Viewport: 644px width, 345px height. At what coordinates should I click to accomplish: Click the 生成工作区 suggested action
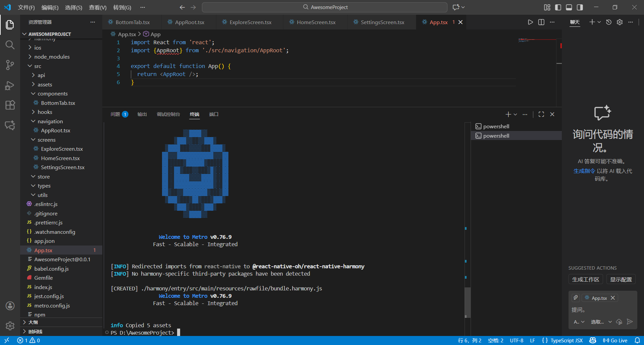point(586,279)
